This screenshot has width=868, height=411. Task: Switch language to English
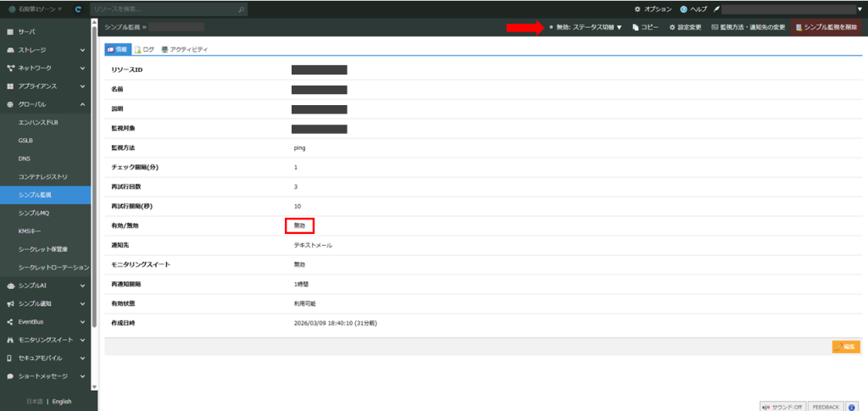pos(62,402)
